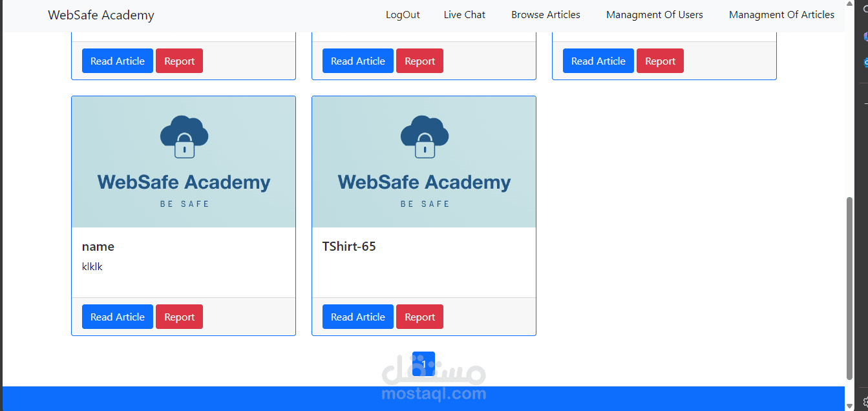Click the 'klklk' article description
The image size is (868, 411).
[x=92, y=266]
